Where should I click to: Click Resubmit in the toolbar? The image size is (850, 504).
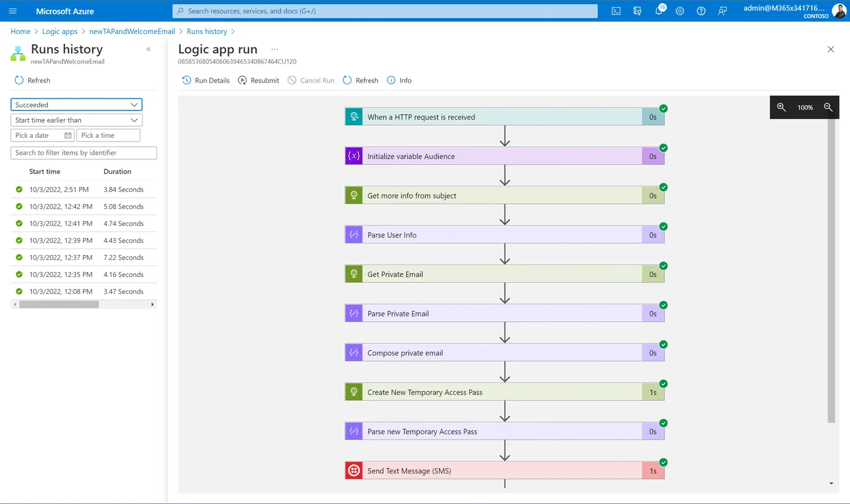259,80
